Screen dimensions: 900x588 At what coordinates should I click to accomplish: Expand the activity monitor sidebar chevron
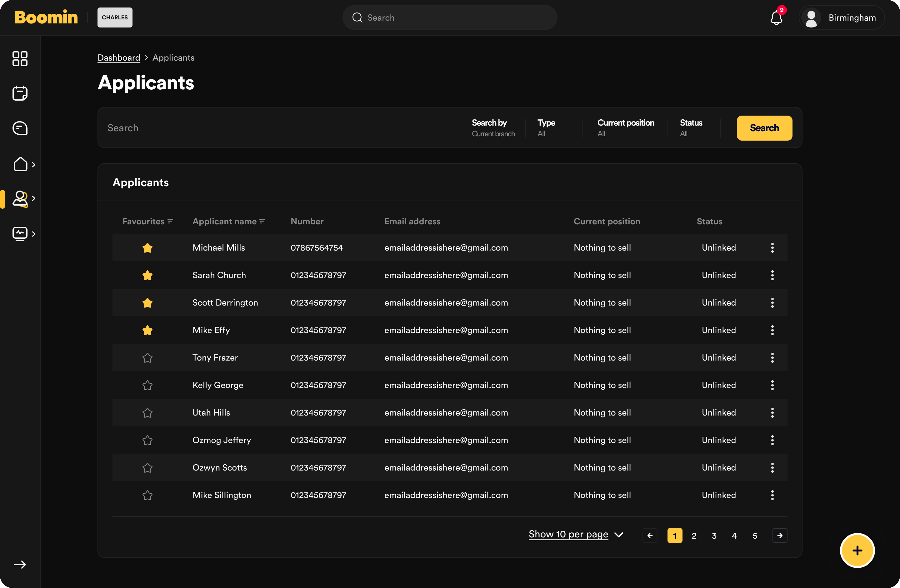click(x=34, y=234)
